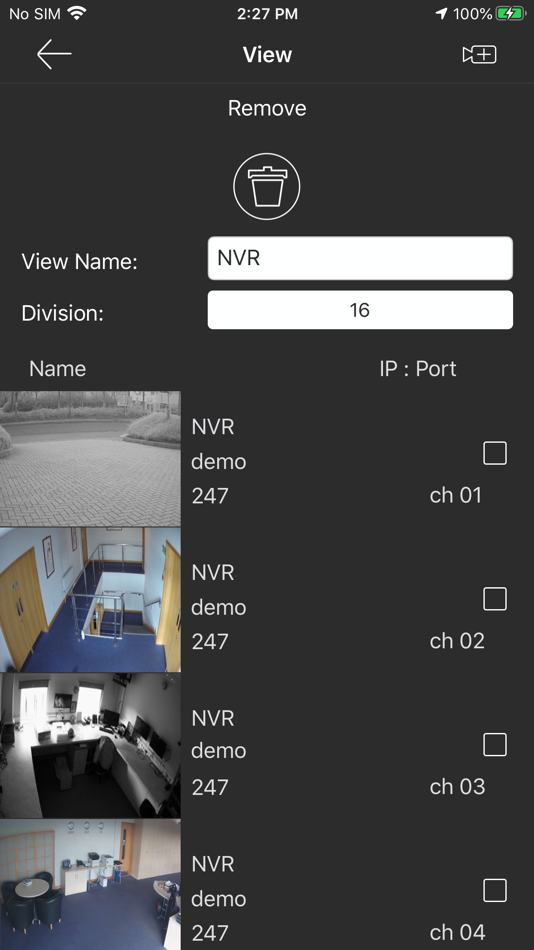Click the Name column header
534x950 pixels.
pyautogui.click(x=58, y=368)
